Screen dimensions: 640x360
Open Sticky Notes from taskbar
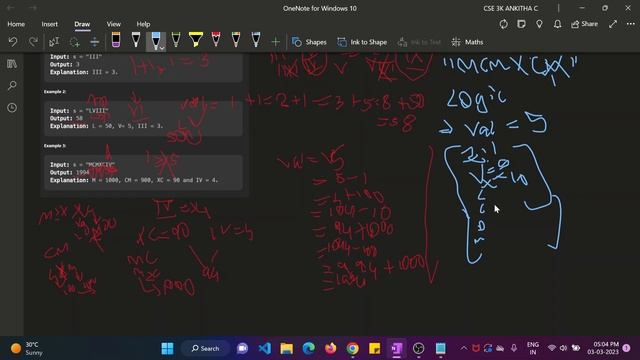pos(374,348)
